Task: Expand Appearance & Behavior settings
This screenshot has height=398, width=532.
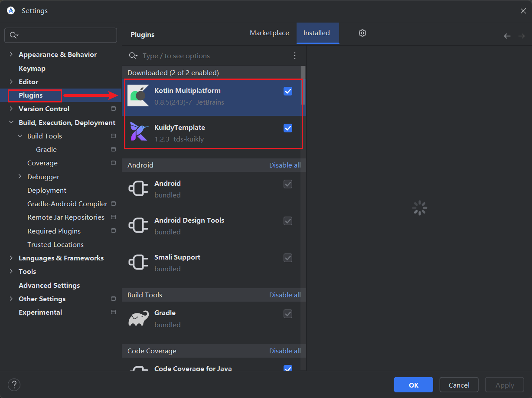Action: 11,54
